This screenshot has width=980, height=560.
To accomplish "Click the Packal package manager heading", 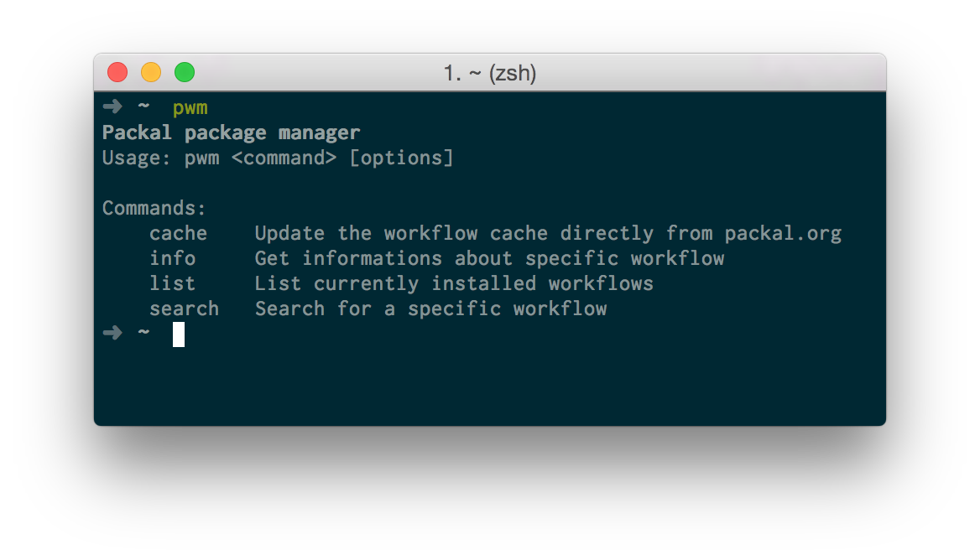I will pos(231,132).
